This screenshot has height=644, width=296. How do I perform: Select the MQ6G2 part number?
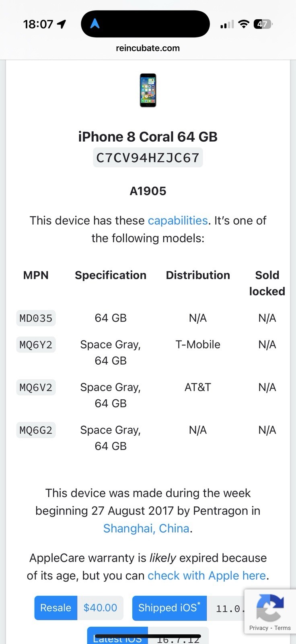coord(36,430)
